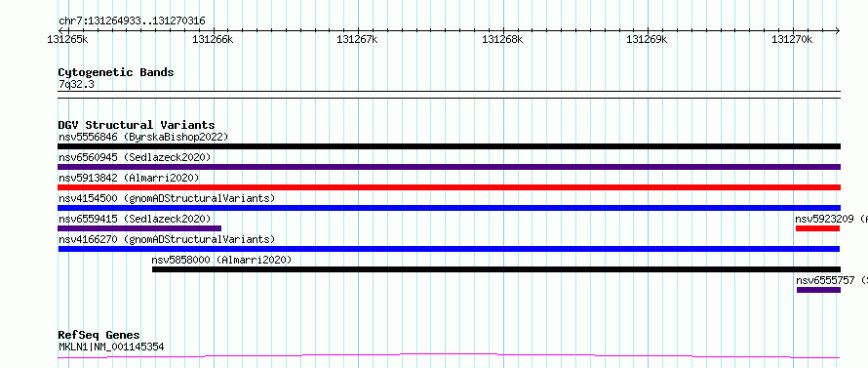Open nsv5913842 (Almarri2020) label
Viewport: 868px width, 368px height.
(129, 178)
